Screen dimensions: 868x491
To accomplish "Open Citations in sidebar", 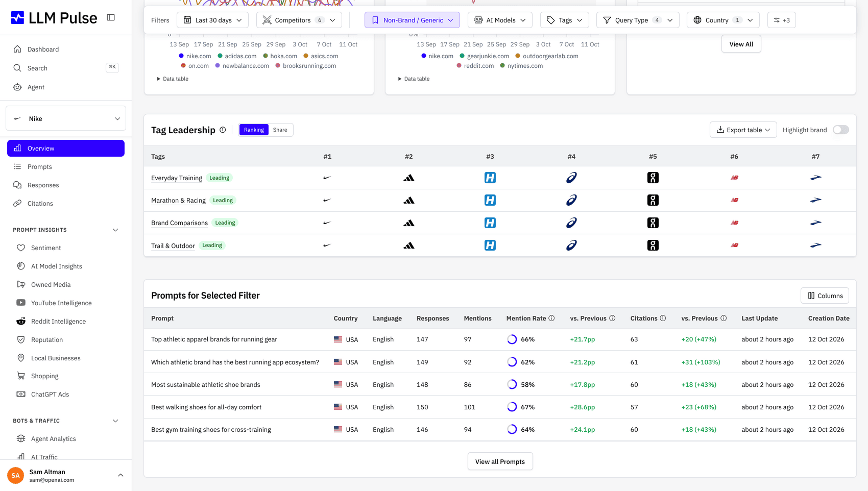I will (66, 204).
